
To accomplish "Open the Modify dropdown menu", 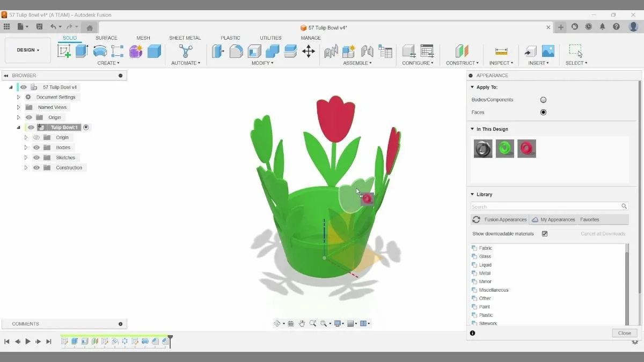I will [262, 63].
